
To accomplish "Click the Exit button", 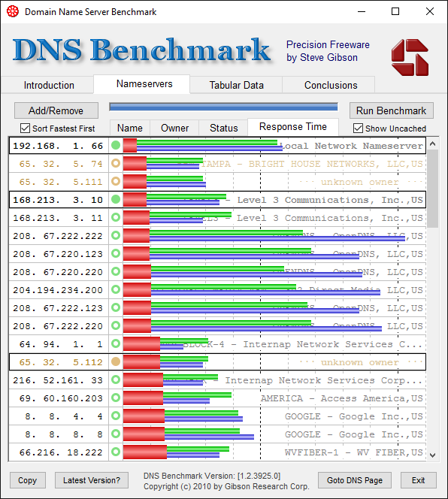I will point(419,480).
